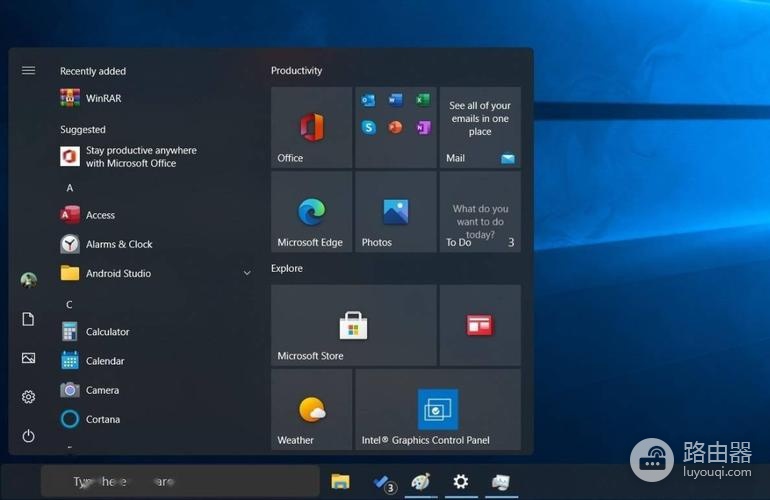
Task: Open the Calculator app
Action: (155, 332)
